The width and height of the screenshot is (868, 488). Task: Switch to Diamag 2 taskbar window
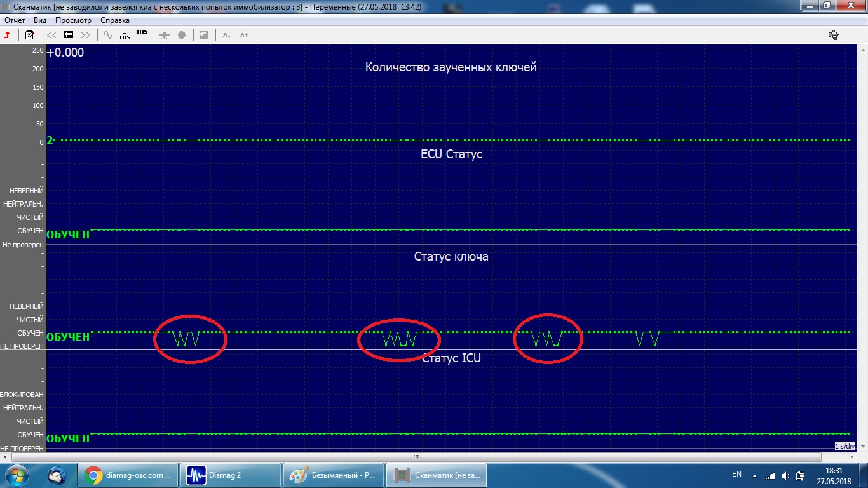(231, 475)
